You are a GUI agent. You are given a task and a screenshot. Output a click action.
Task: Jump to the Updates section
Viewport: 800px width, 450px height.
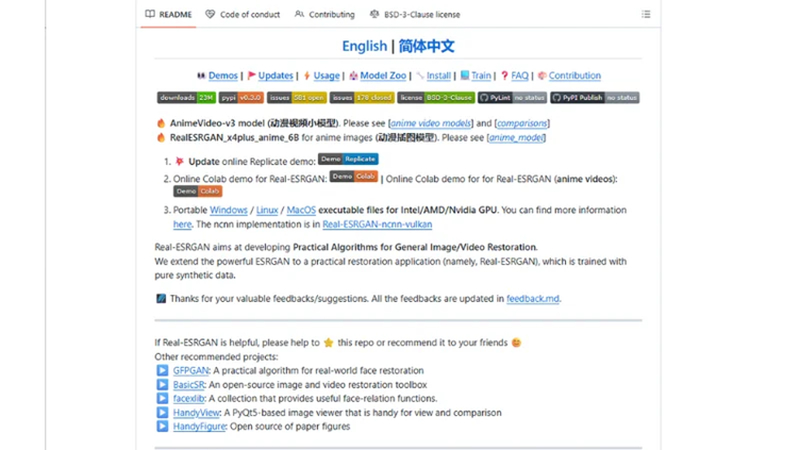(276, 76)
